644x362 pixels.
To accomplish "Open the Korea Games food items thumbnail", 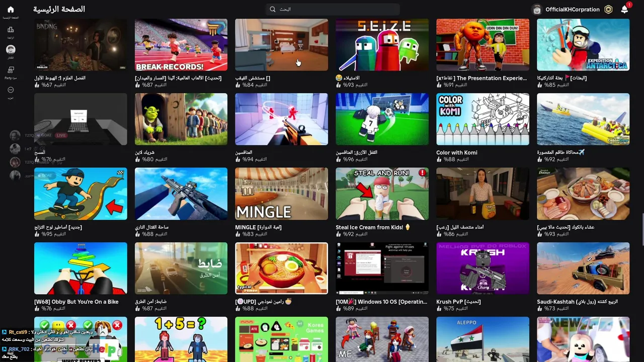I will [282, 339].
